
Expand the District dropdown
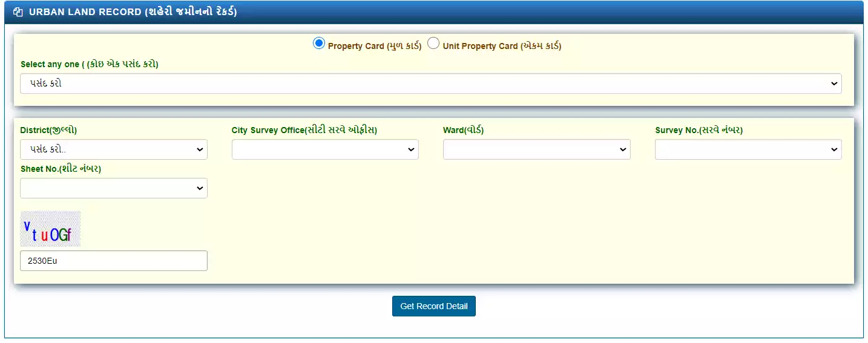click(114, 149)
